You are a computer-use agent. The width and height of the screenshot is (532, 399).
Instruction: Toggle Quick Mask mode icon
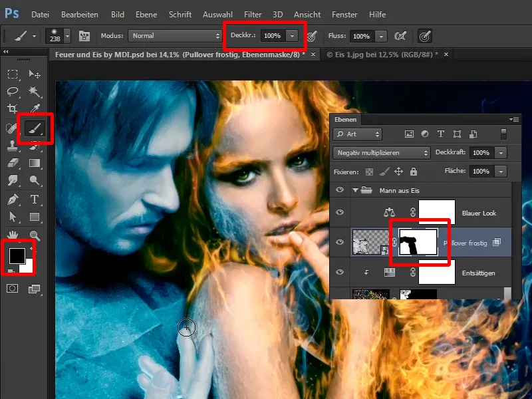pyautogui.click(x=13, y=289)
